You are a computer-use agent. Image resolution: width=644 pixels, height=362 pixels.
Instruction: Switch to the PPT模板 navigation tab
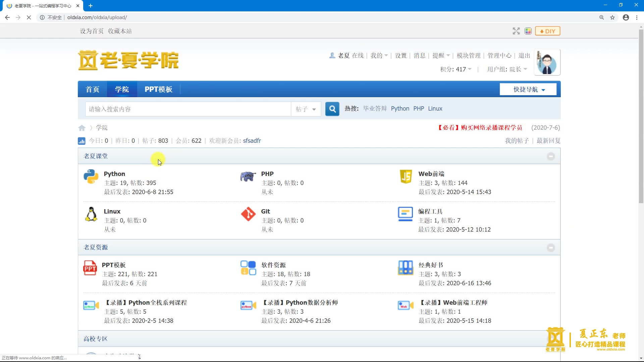[x=158, y=89]
